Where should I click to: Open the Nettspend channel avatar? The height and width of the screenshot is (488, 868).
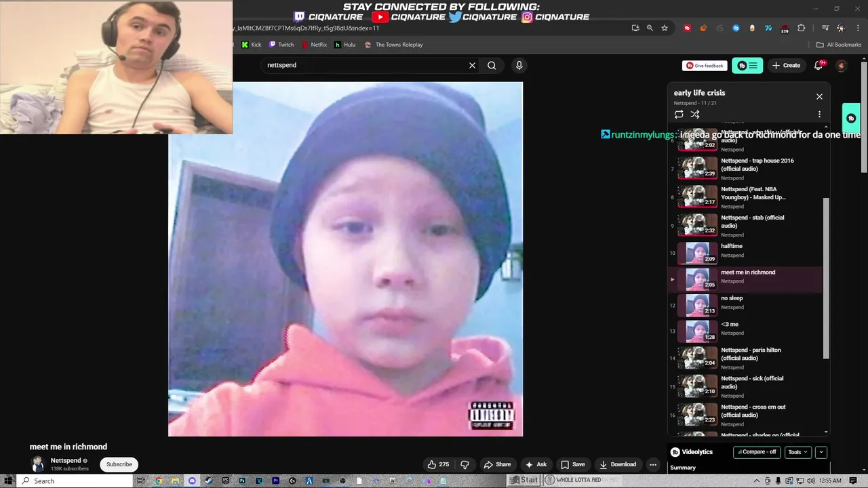pyautogui.click(x=38, y=464)
